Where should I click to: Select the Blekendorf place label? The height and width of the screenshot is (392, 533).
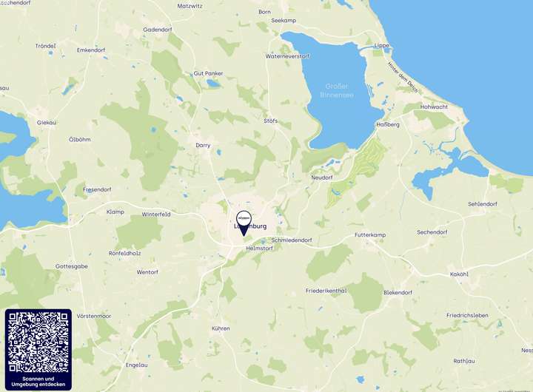398,292
